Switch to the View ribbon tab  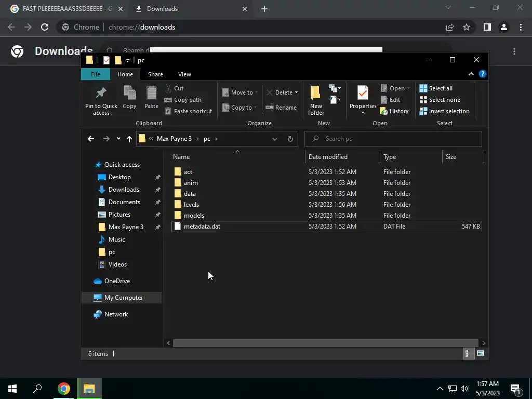(184, 74)
